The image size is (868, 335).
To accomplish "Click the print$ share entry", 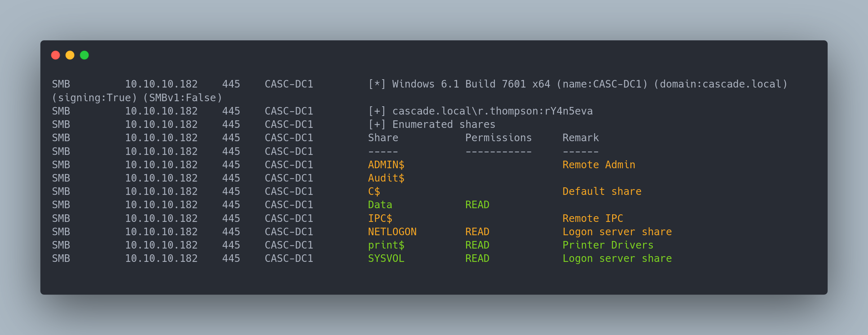I will [386, 245].
